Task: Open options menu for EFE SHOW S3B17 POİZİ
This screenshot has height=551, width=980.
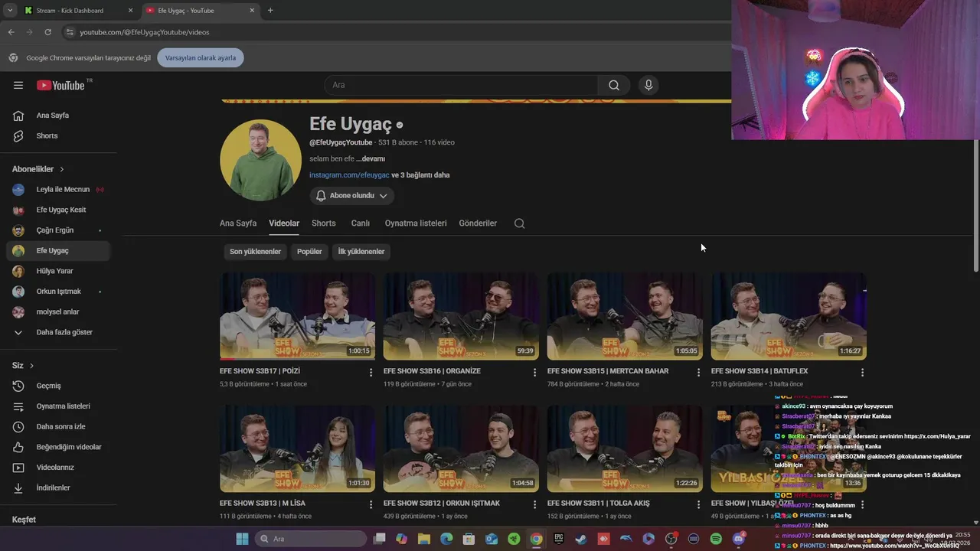Action: click(371, 372)
